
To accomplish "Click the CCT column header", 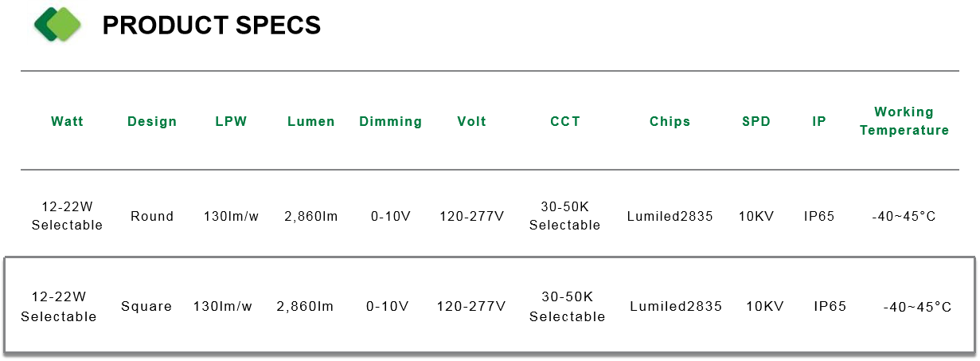I will (x=565, y=122).
